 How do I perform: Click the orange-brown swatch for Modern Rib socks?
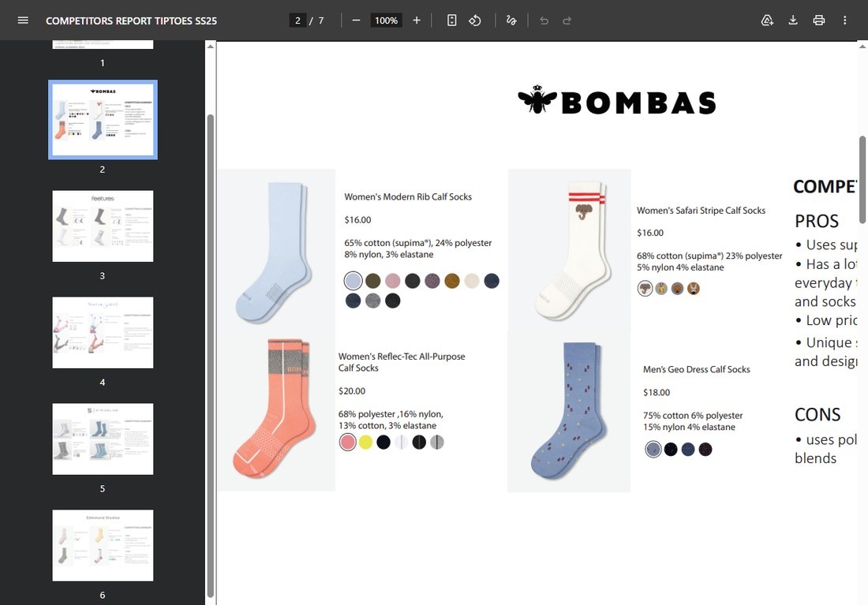pyautogui.click(x=452, y=281)
